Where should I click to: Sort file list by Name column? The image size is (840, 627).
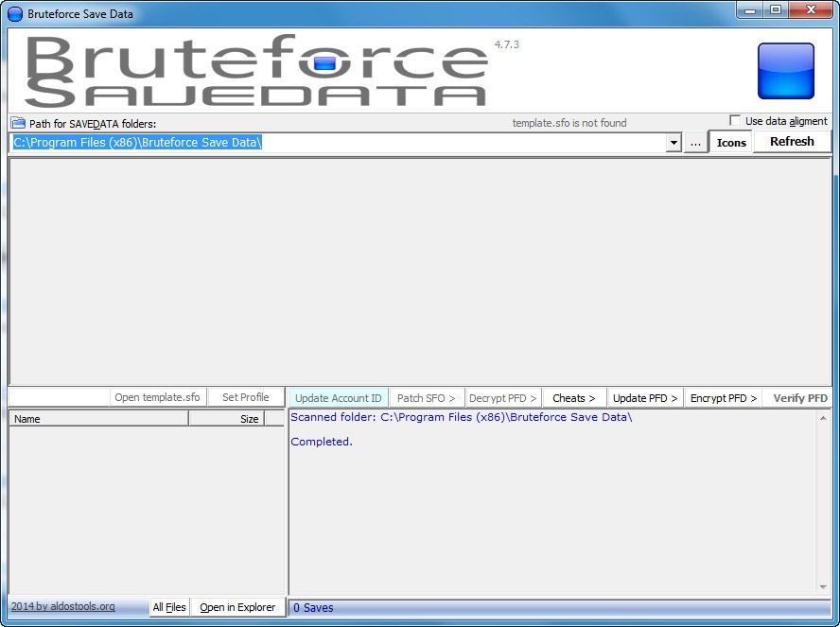98,419
